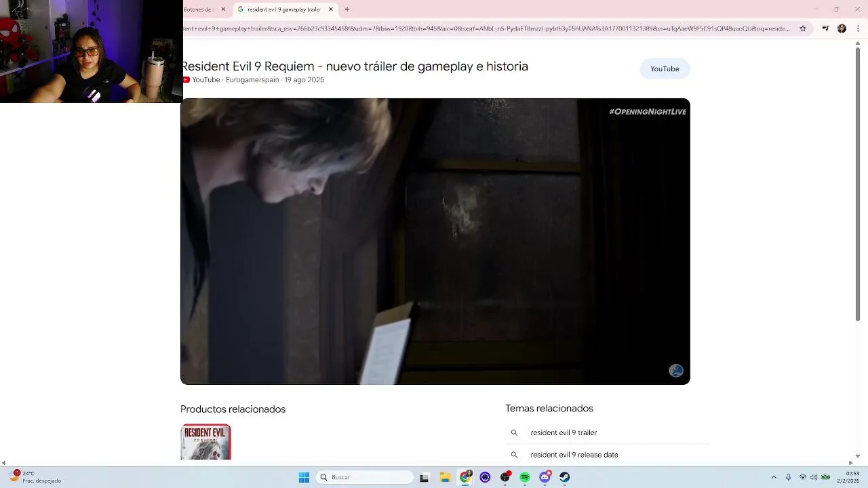Open the 'Resident Evil 9 Requiem' video title
This screenshot has width=868, height=488.
(x=354, y=66)
